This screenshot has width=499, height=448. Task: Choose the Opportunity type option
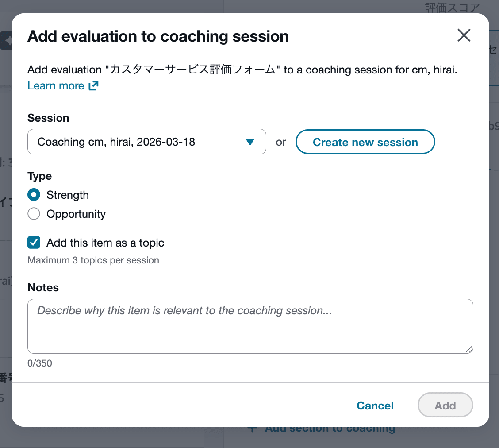[34, 214]
